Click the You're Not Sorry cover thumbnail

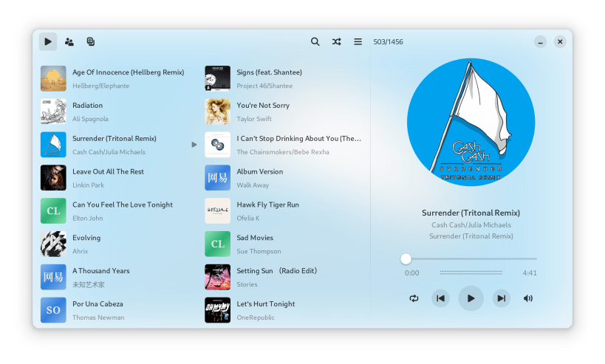(218, 111)
